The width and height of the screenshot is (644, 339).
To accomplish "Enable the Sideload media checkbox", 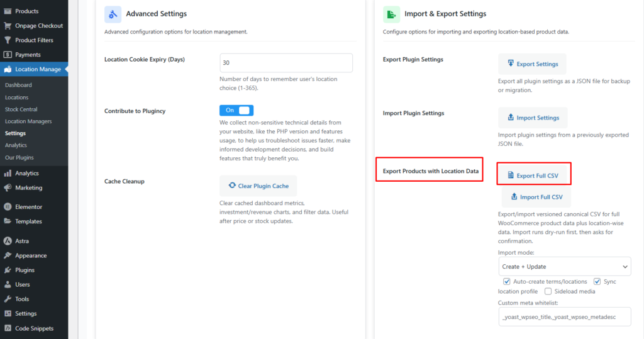I will (x=548, y=291).
